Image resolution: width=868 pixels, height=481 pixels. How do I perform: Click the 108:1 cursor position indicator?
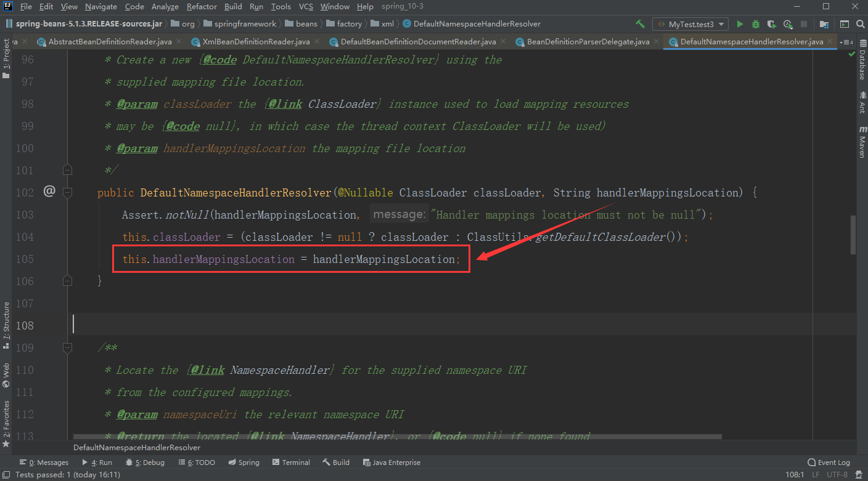[794, 475]
